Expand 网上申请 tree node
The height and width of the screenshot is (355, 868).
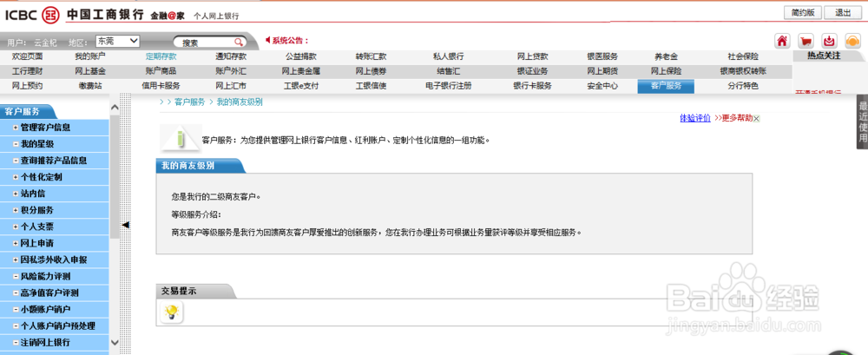click(x=16, y=244)
